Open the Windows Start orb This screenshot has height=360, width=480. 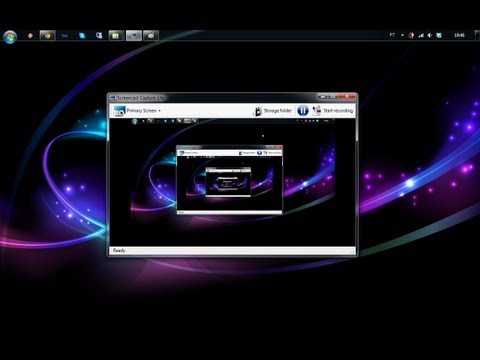(10, 37)
